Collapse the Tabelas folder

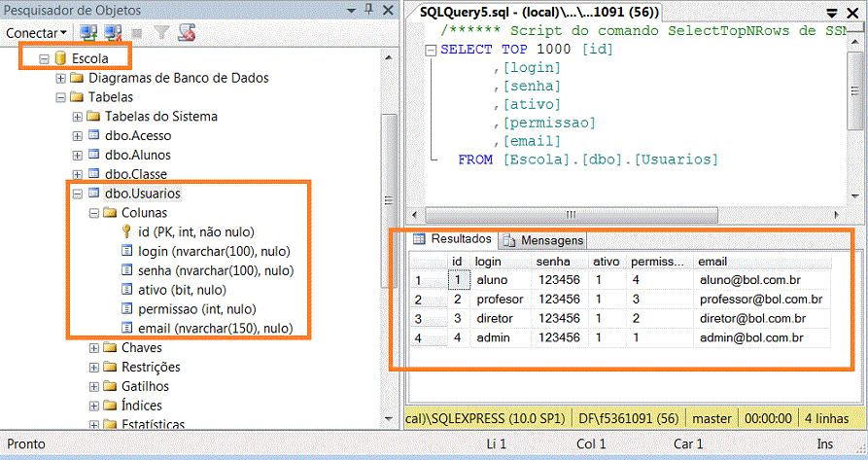point(61,97)
